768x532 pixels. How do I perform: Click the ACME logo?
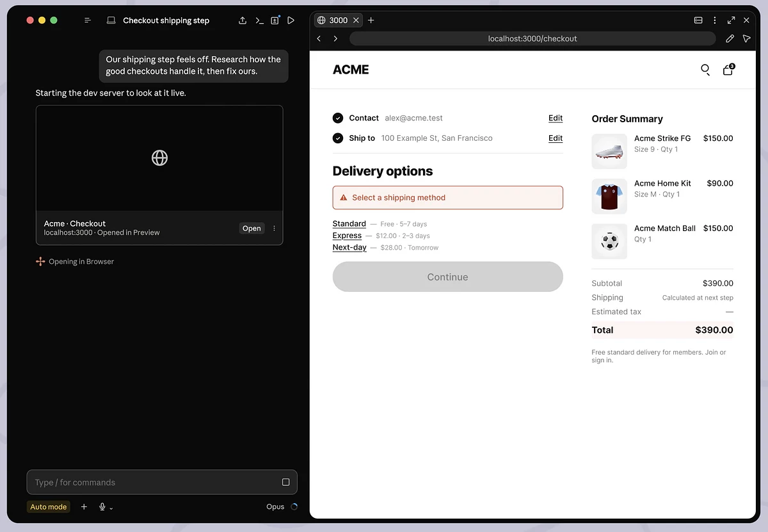tap(351, 70)
